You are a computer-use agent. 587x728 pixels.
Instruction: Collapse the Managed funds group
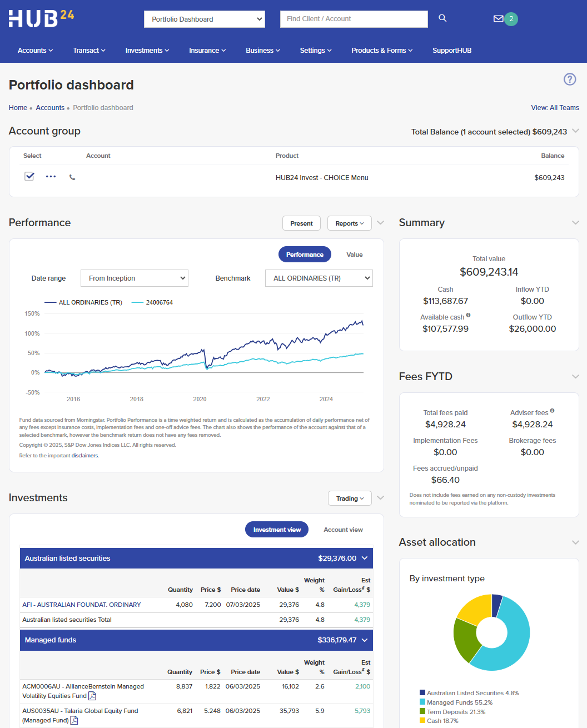click(365, 640)
